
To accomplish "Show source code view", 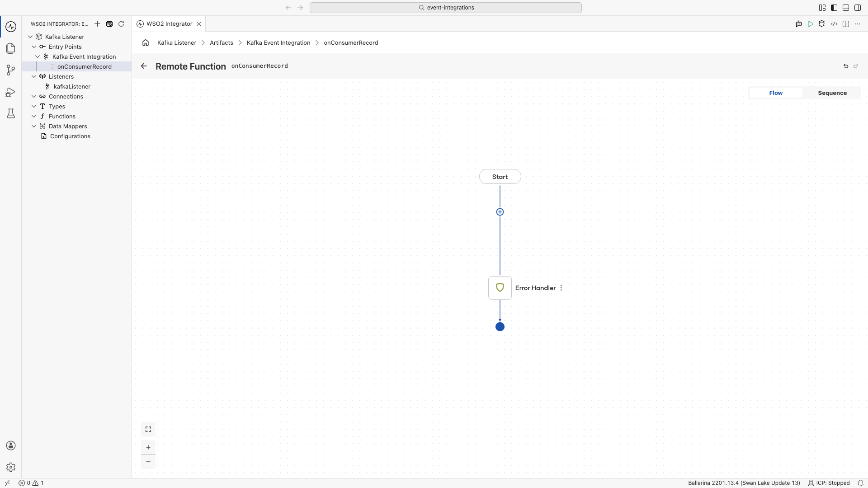I will (834, 24).
